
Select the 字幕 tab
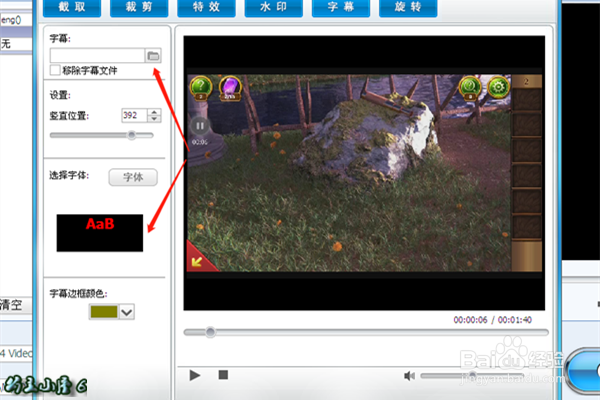(x=341, y=8)
